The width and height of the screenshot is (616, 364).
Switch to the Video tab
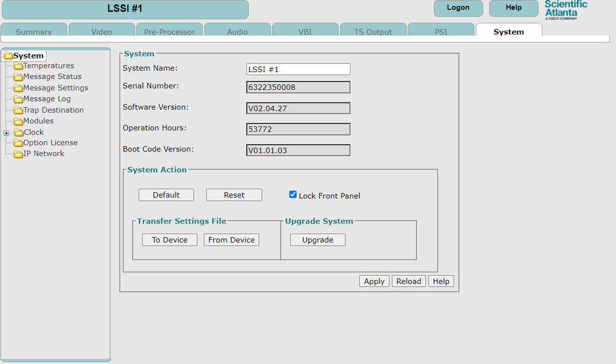point(102,30)
